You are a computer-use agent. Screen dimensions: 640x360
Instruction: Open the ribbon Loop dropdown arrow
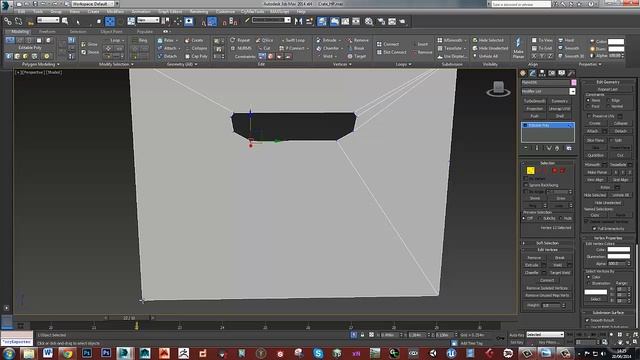click(123, 40)
